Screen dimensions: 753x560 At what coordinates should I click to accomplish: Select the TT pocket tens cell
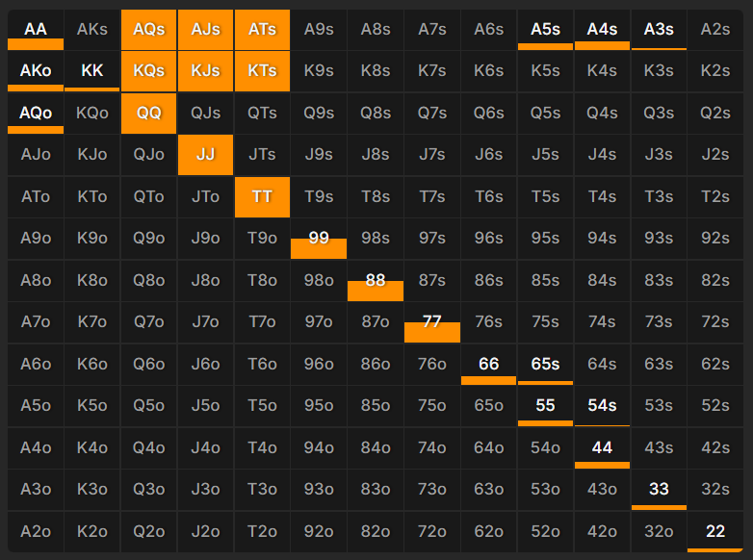coord(262,196)
